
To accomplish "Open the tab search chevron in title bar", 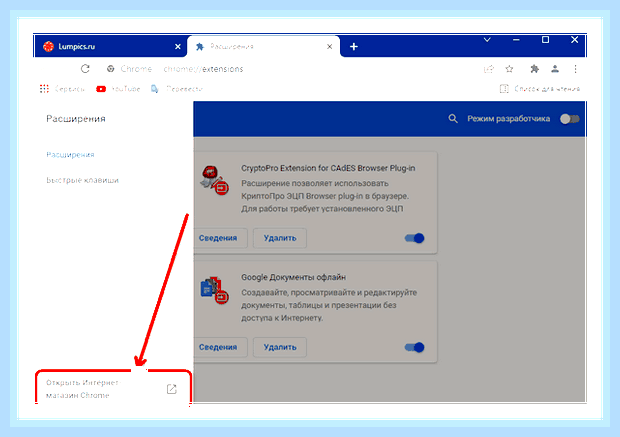I will tap(487, 40).
